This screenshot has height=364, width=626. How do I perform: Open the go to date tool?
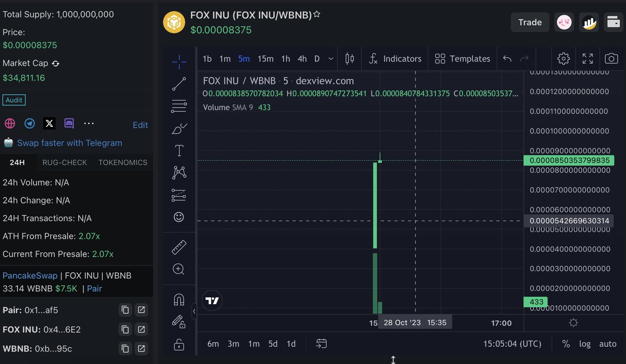(x=321, y=344)
